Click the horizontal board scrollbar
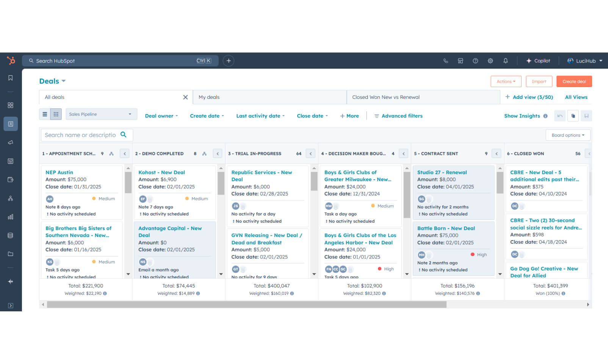 (x=246, y=305)
